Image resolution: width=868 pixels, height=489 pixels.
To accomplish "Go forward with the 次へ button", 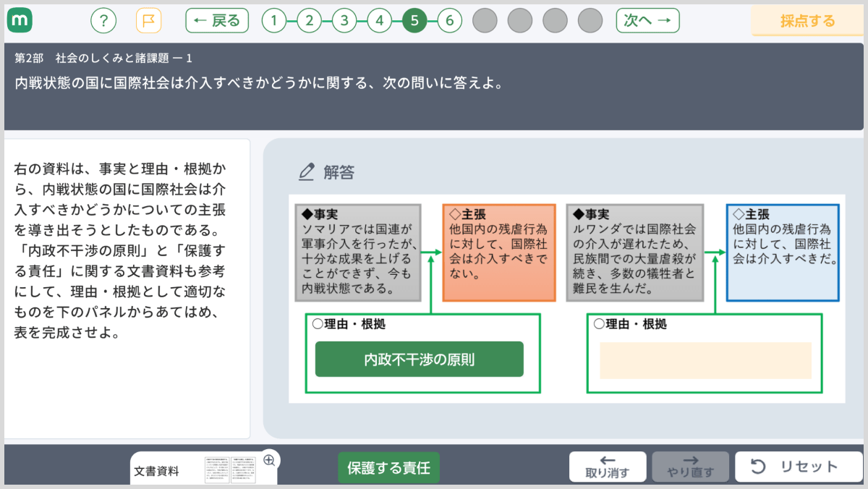I will pyautogui.click(x=647, y=21).
